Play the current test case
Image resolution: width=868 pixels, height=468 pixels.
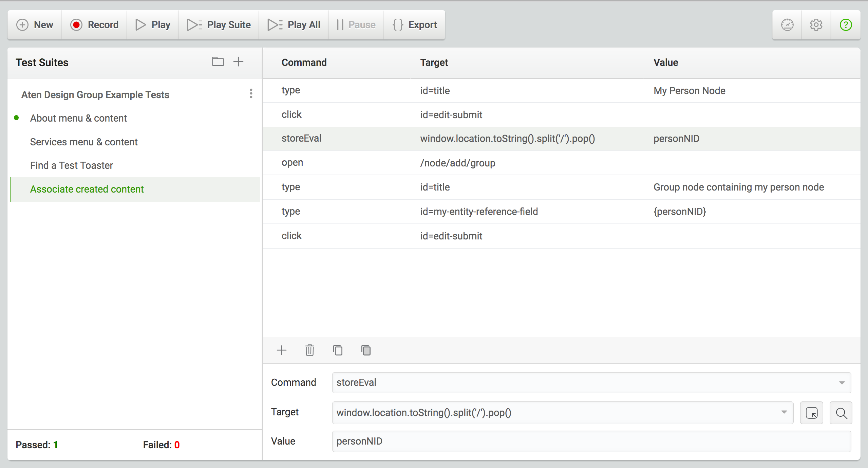point(153,25)
